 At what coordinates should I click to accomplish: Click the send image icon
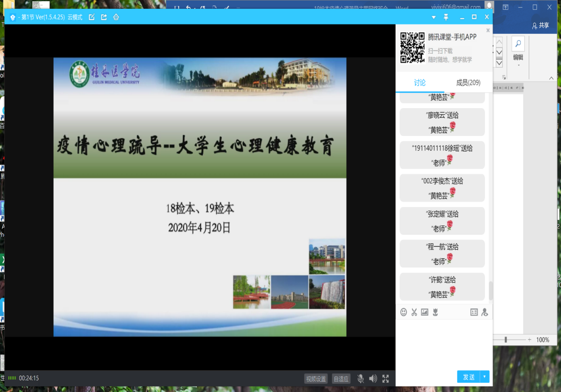[x=425, y=312]
